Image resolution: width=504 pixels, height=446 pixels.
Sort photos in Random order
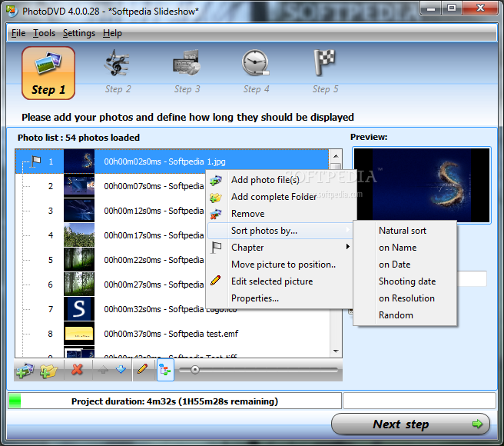click(405, 315)
